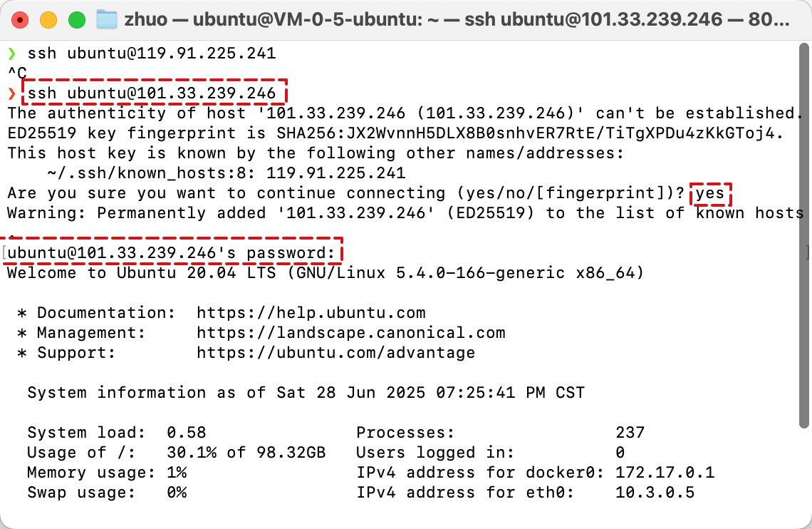Viewport: 812px width, 529px height.
Task: Click the highlighted ssh ubuntu@101.33.239.246 command
Action: [151, 93]
